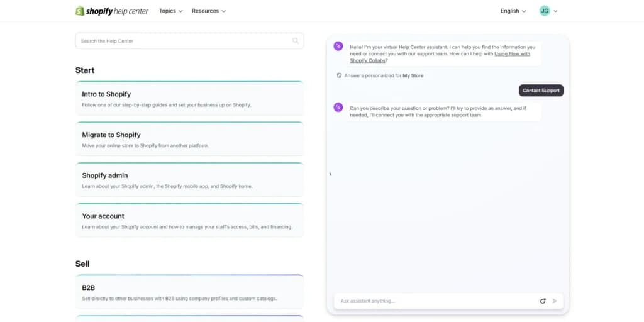
Task: Click 'Follow one of our step-by-step guides' text
Action: [x=166, y=105]
